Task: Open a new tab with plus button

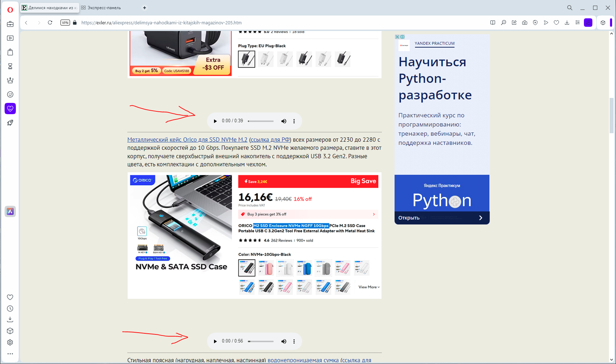Action: (x=145, y=8)
